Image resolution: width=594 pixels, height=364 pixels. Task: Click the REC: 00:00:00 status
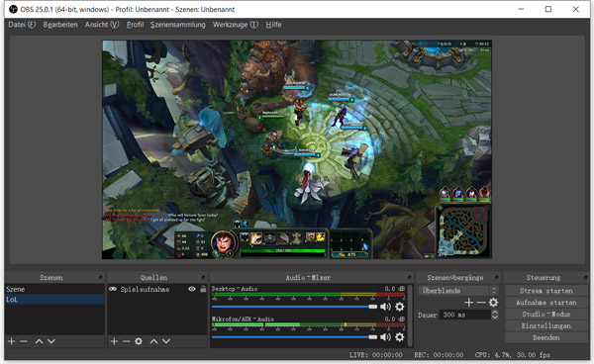pos(439,355)
